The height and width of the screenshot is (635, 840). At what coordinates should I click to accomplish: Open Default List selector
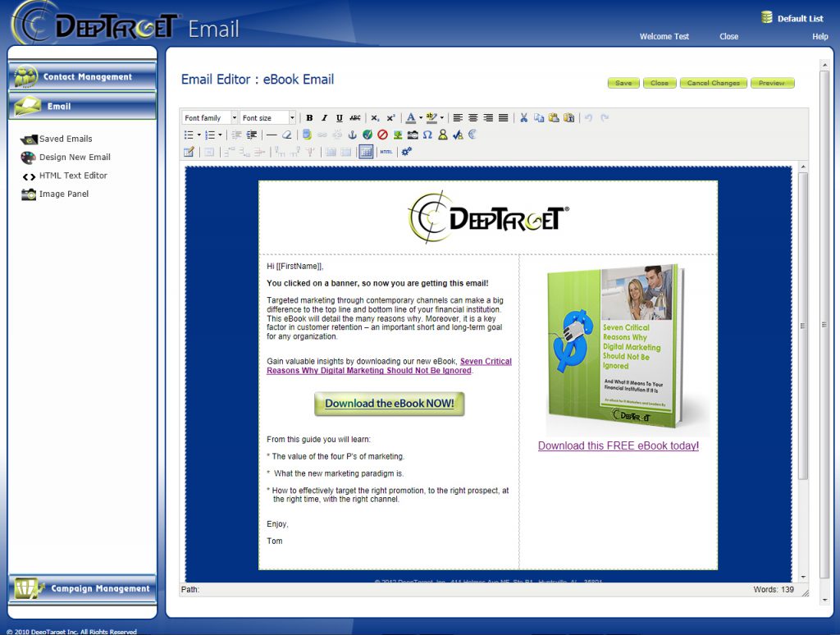(x=792, y=18)
